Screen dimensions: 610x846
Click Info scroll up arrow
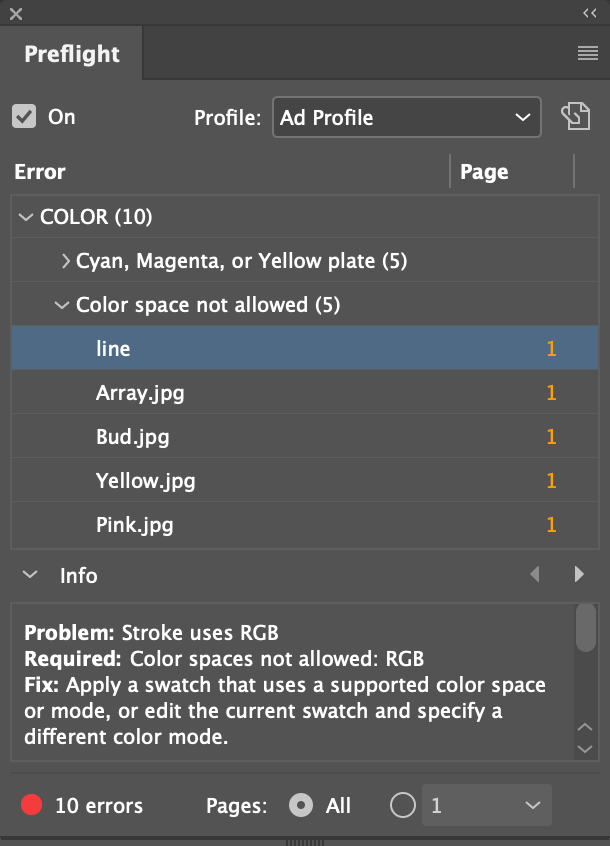[x=585, y=727]
